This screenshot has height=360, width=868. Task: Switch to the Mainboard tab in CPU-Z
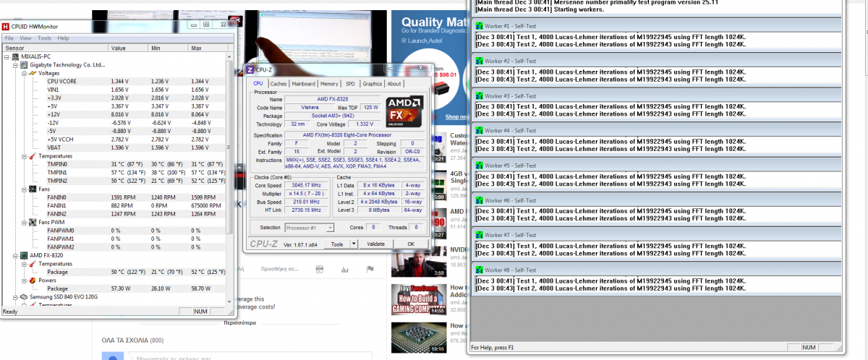pos(303,84)
